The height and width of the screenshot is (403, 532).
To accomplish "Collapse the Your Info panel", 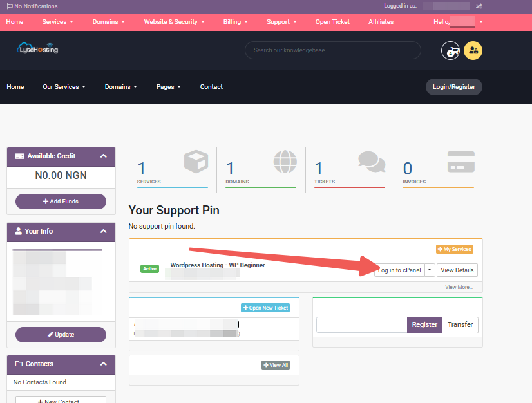I will (x=103, y=232).
